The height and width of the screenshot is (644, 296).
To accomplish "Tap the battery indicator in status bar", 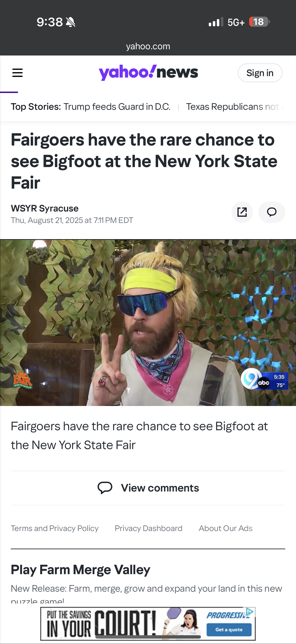I will coord(259,22).
